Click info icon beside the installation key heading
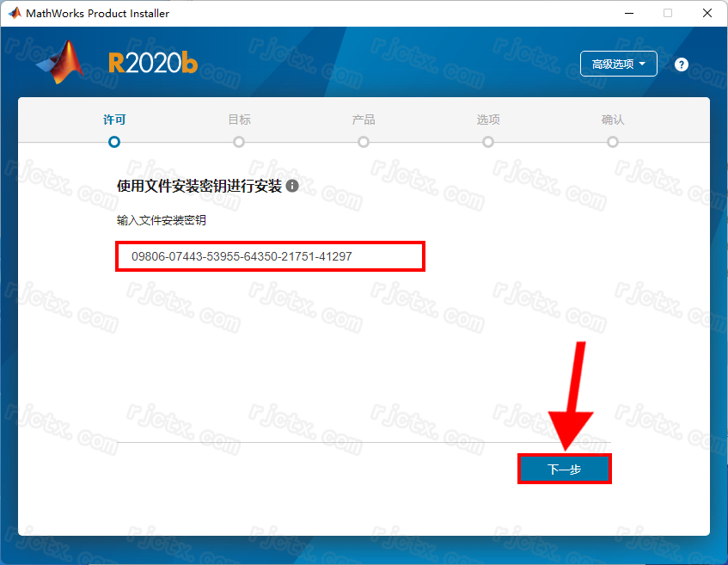 click(292, 186)
